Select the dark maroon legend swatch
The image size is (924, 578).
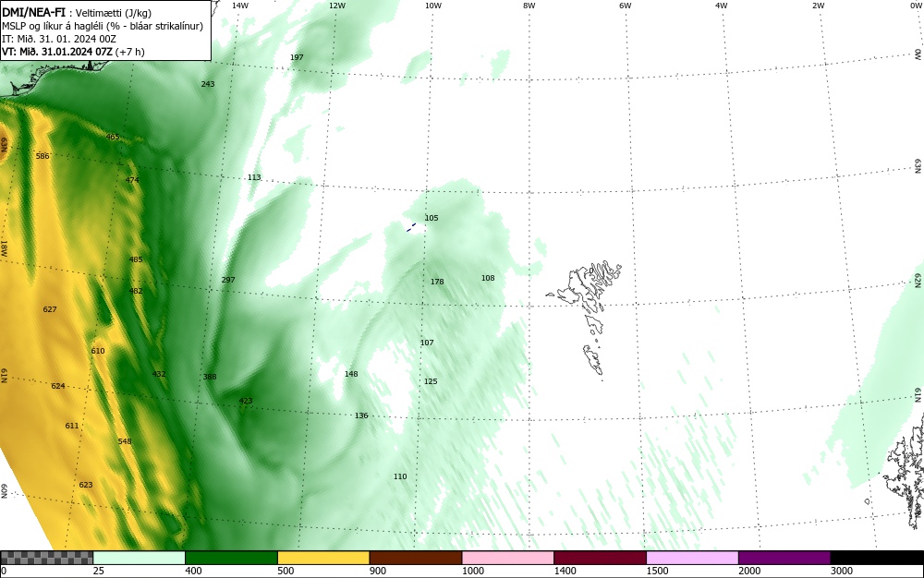[x=600, y=558]
